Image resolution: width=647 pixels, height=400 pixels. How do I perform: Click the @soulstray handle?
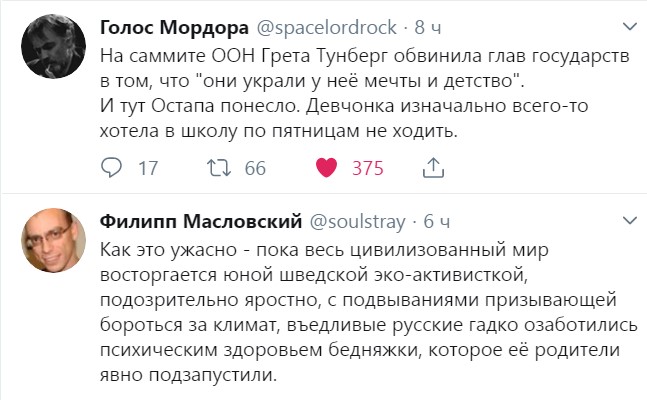(x=357, y=222)
